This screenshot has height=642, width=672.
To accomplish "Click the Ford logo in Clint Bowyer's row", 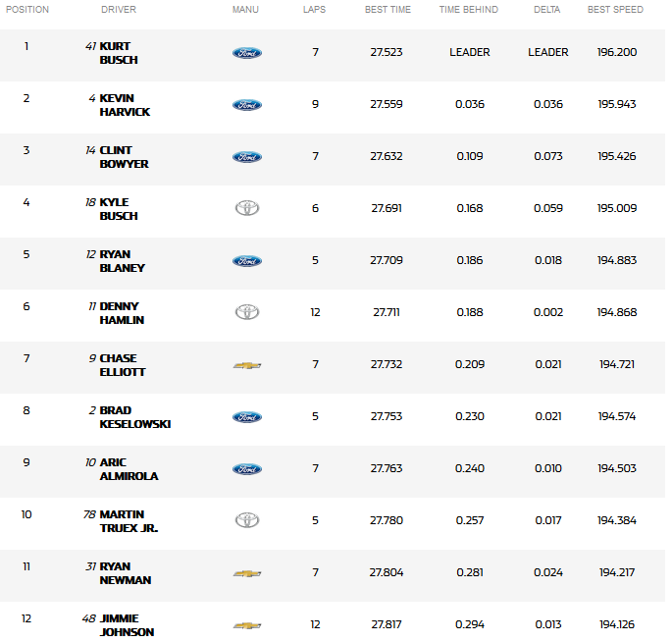I will [x=246, y=157].
